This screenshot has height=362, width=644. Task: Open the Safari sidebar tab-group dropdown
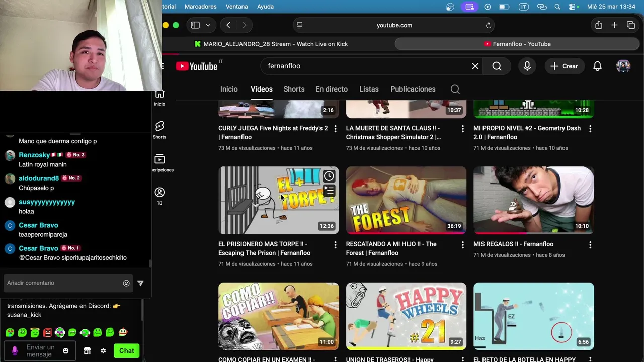click(208, 25)
